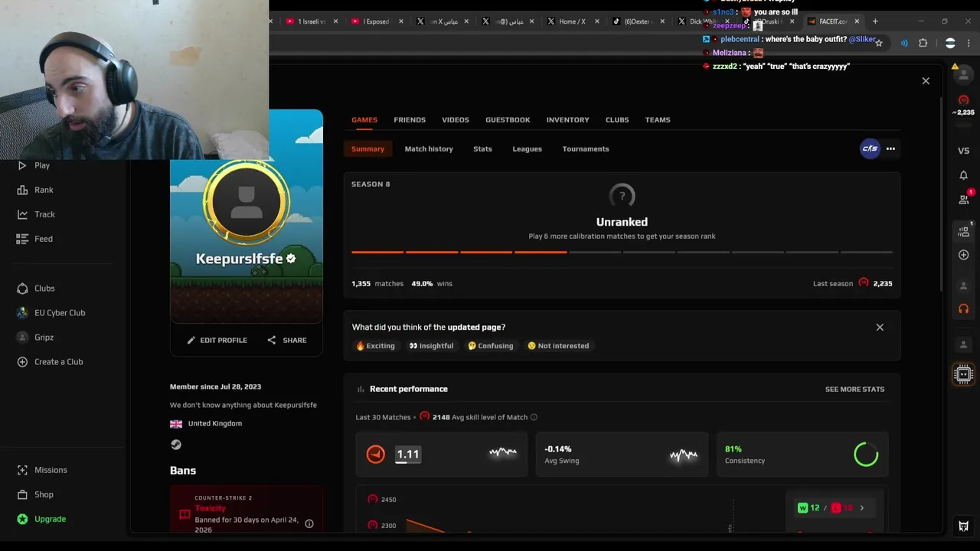Switch to the Videos tab

pos(456,120)
